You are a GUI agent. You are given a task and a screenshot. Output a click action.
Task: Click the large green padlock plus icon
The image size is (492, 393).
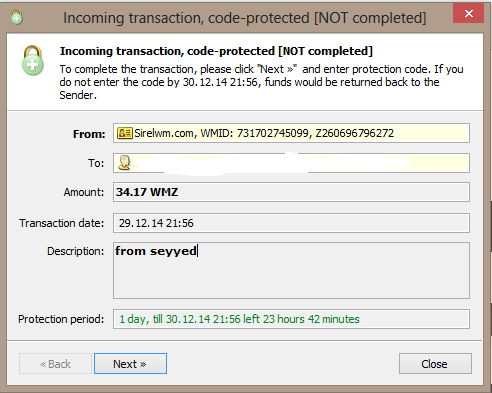coord(33,61)
